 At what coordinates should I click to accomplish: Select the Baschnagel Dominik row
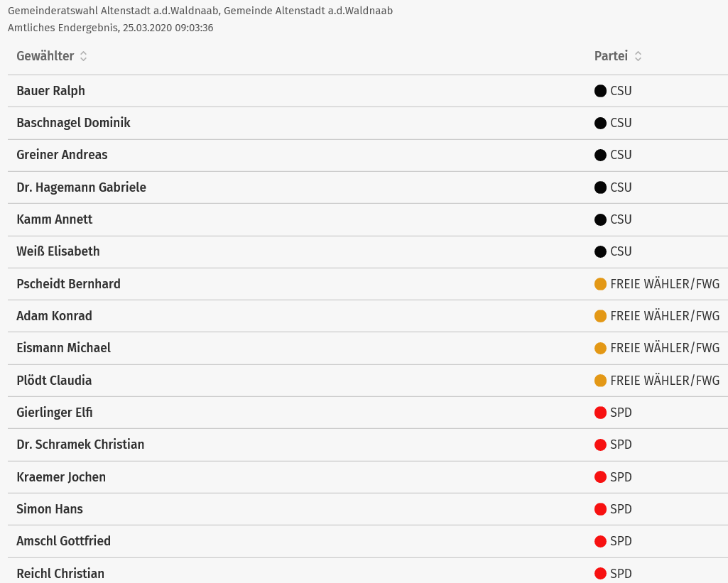pos(368,123)
